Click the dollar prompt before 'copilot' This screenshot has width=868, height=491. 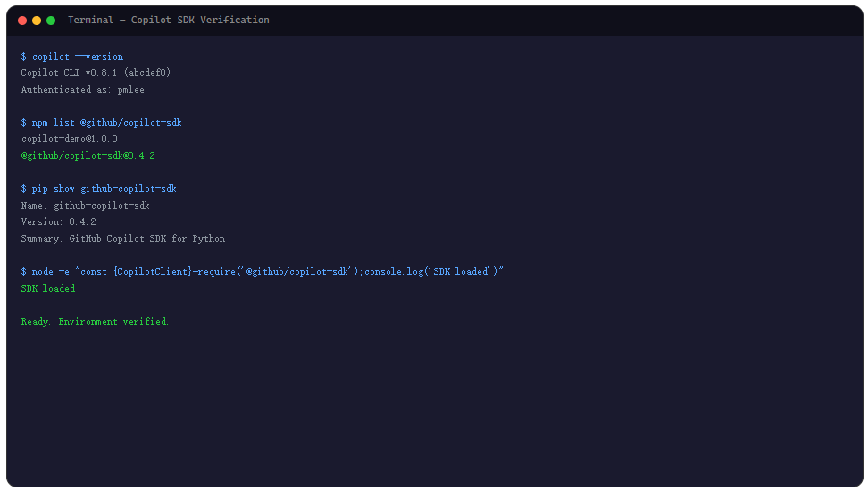coord(23,56)
